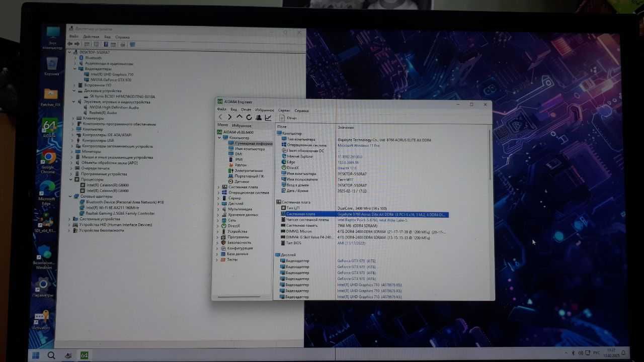This screenshot has height=362, width=644.
Task: Click the AIDA64 user profile toolbar icon
Action: tap(259, 117)
